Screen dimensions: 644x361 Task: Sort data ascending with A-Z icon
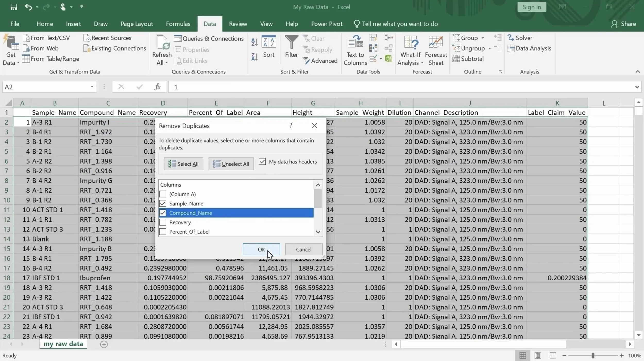254,42
